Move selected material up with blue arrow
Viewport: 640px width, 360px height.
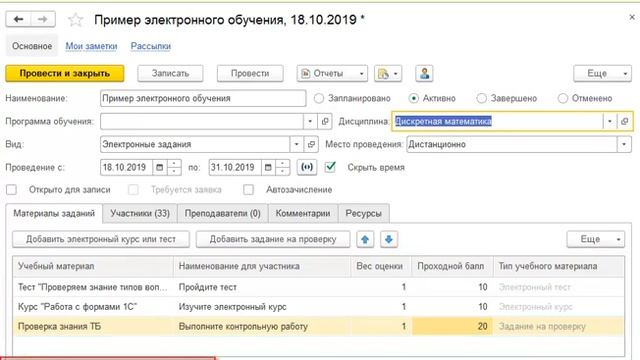click(x=365, y=239)
